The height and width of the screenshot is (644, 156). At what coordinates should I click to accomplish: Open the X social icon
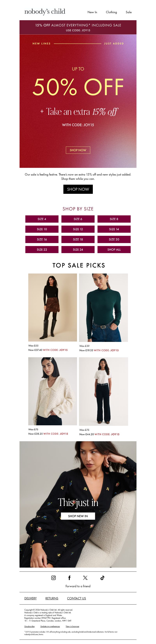[x=85, y=578]
